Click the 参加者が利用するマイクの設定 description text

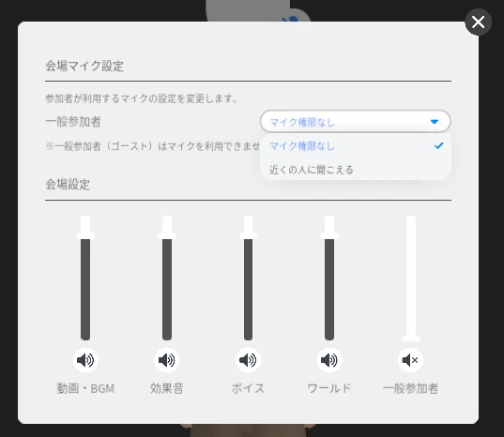(142, 98)
